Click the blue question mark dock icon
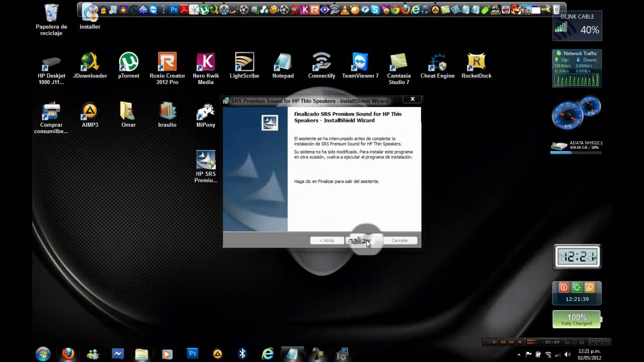Screen dimensions: 644x362 pos(164,10)
